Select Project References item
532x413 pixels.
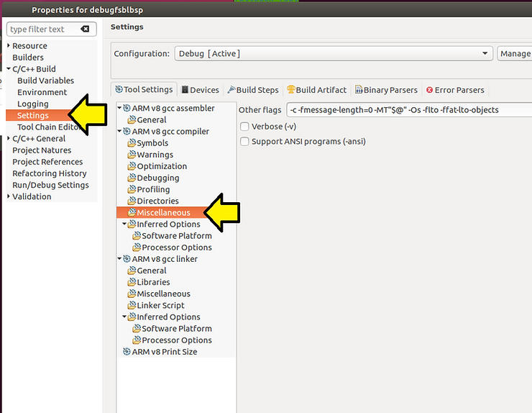pos(47,162)
